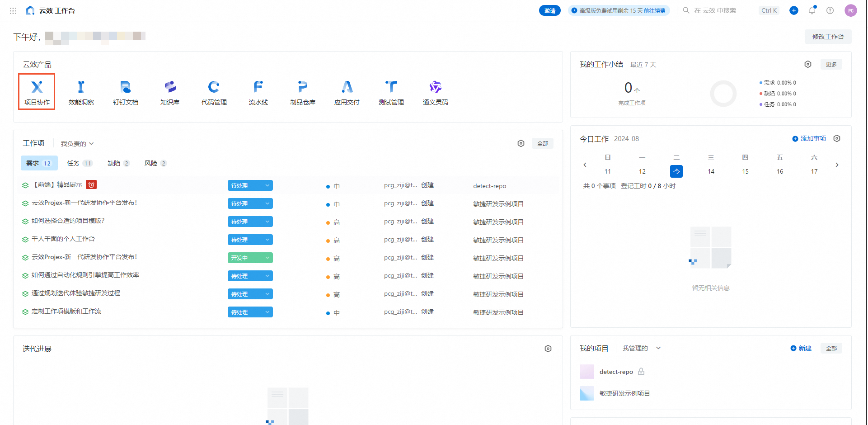Open the 敏捷研发示例项目 in 我的项目

624,393
